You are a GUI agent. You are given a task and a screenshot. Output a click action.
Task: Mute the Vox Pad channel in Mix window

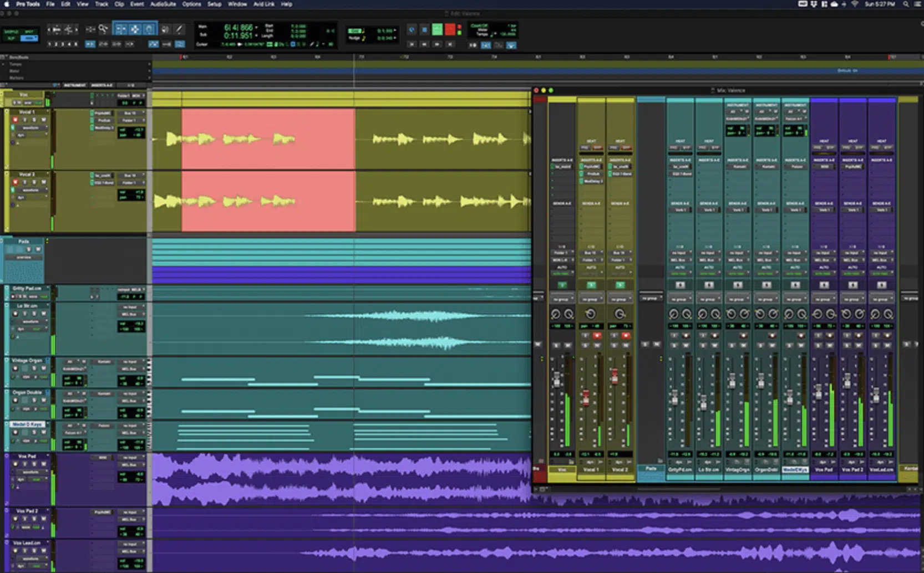pyautogui.click(x=830, y=345)
